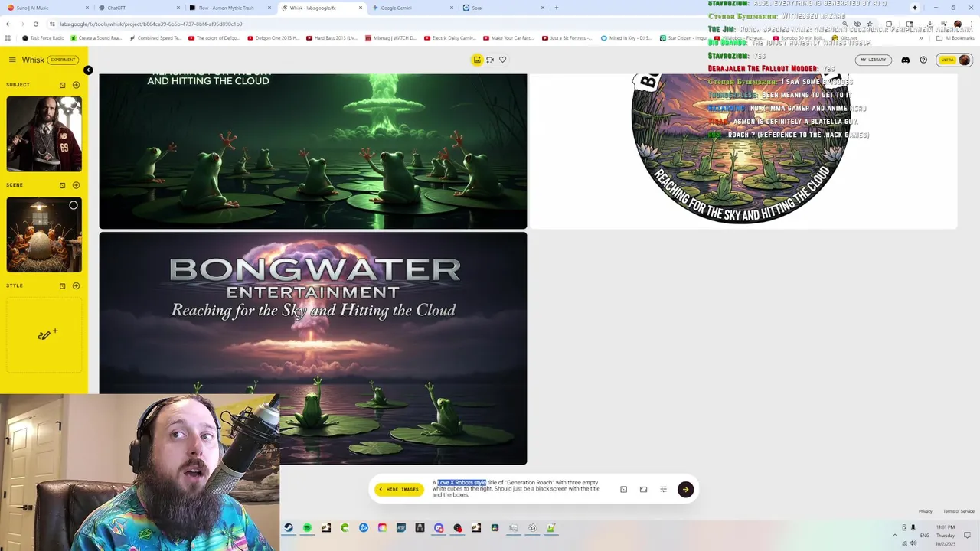Click the browser address bar URL
This screenshot has height=551, width=980.
pyautogui.click(x=151, y=24)
